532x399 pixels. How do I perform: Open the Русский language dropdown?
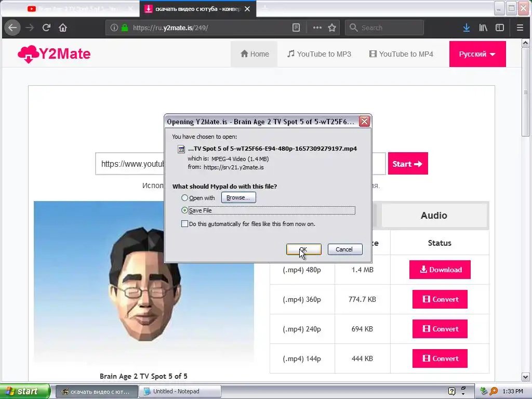477,54
